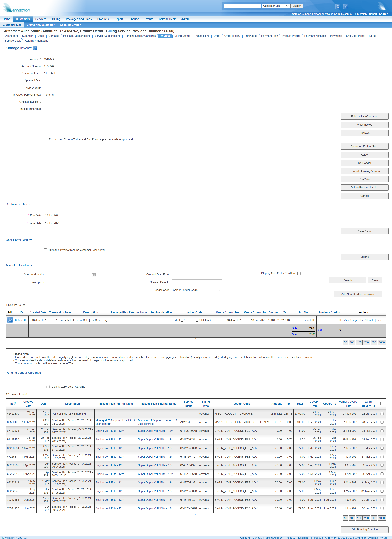Check Reset Issue Date to Today checkbox
This screenshot has width=392, height=539.
pos(45,139)
